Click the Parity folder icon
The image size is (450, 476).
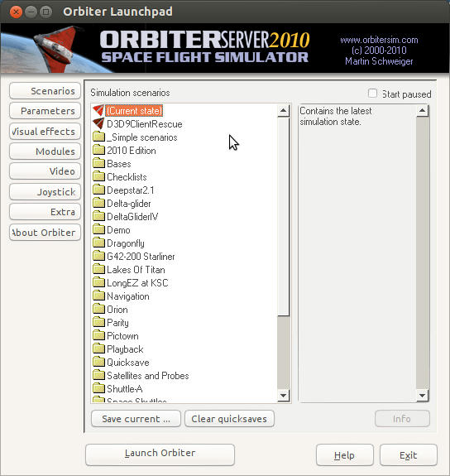coord(98,322)
